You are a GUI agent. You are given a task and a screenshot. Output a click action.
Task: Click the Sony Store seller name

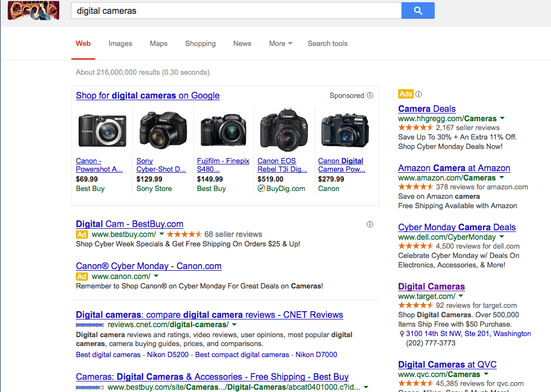click(x=154, y=189)
